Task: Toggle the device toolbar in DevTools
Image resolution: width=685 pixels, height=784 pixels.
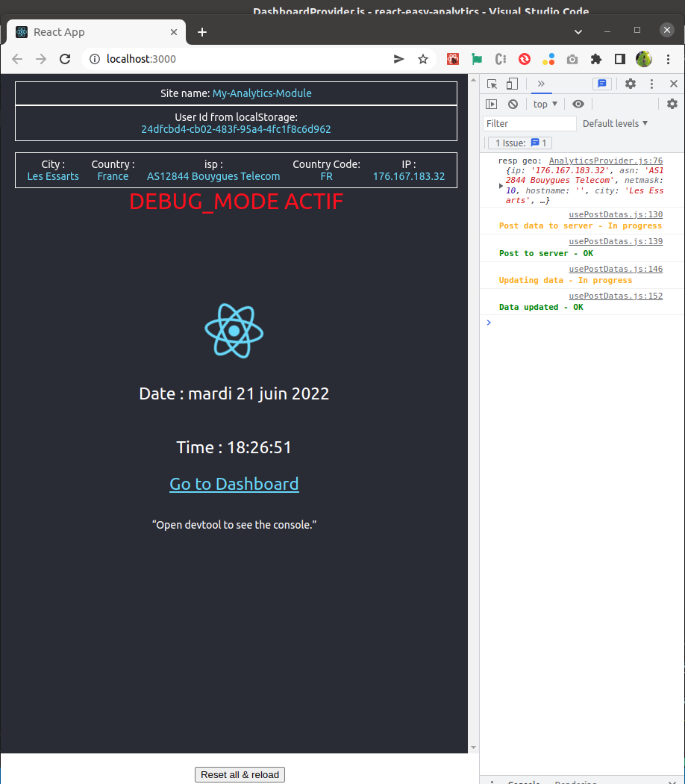Action: pyautogui.click(x=512, y=84)
